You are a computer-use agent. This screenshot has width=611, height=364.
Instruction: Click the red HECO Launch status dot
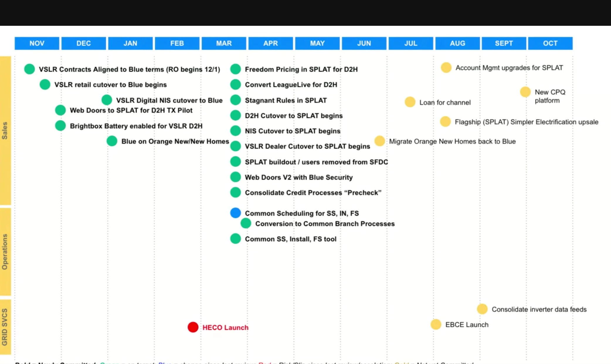193,327
